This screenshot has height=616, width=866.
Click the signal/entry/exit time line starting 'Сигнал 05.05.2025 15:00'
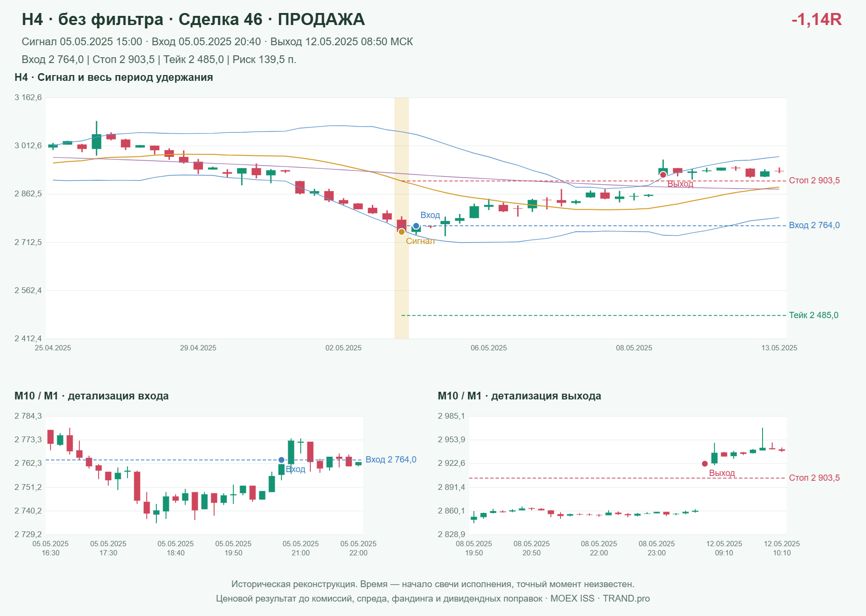coord(217,42)
